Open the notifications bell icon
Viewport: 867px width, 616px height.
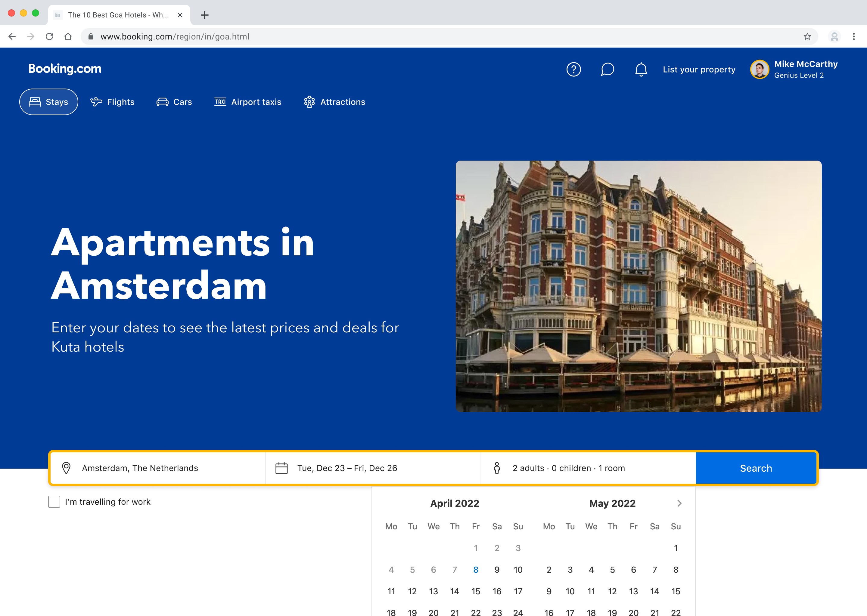point(641,69)
